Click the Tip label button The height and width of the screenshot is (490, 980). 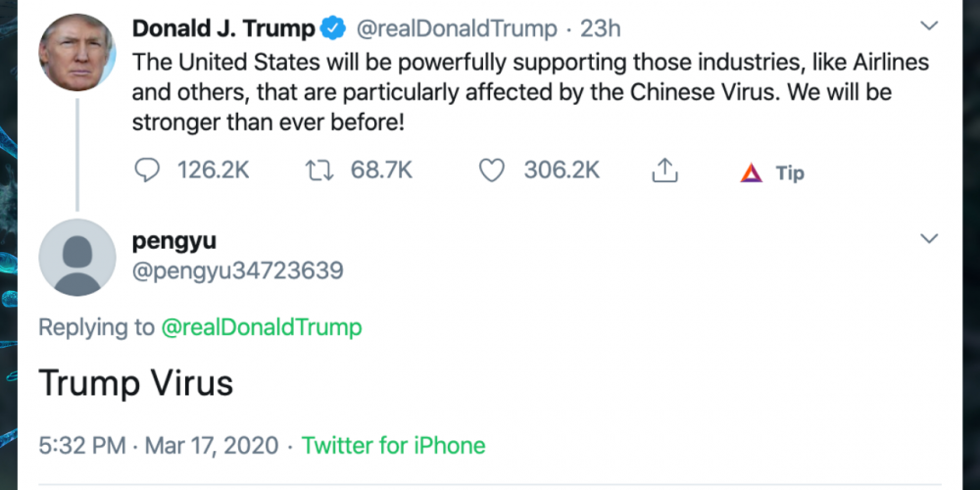point(790,173)
